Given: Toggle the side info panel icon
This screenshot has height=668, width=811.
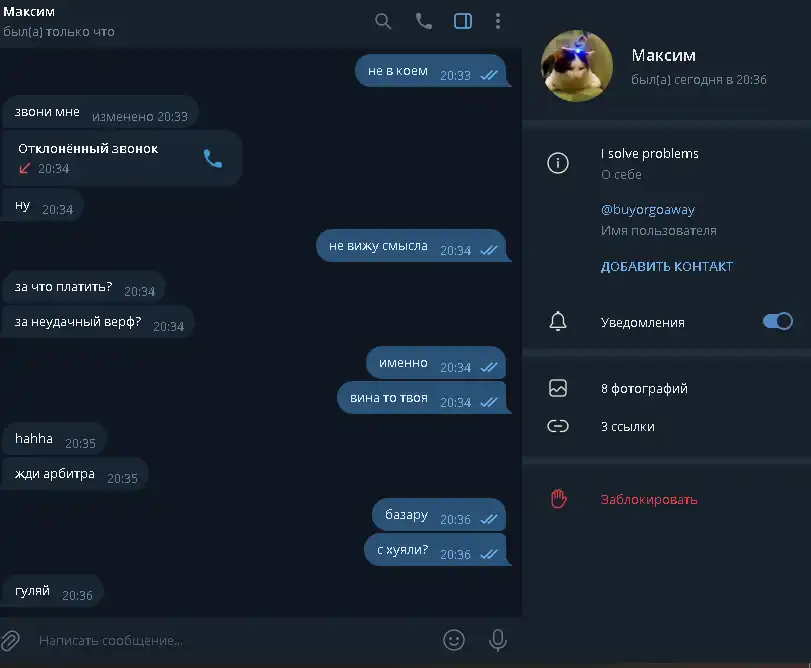Looking at the screenshot, I should pyautogui.click(x=463, y=21).
